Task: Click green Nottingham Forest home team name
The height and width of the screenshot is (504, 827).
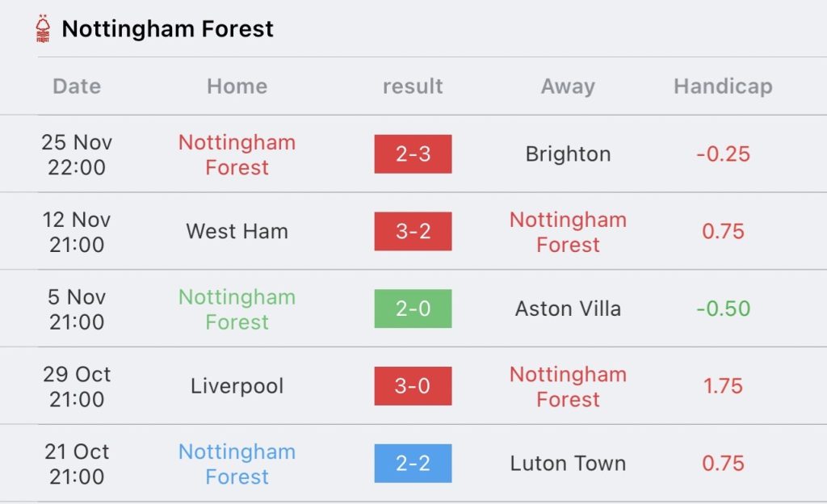Action: tap(237, 309)
